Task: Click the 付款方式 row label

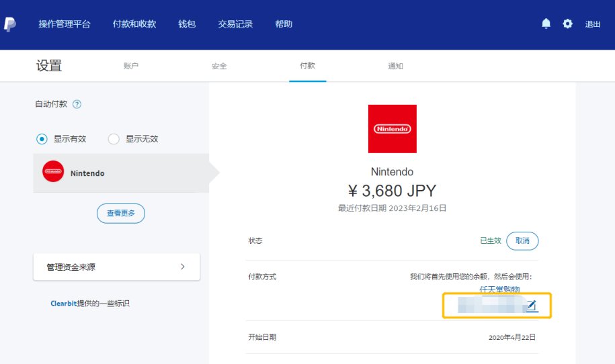Action: [x=262, y=277]
